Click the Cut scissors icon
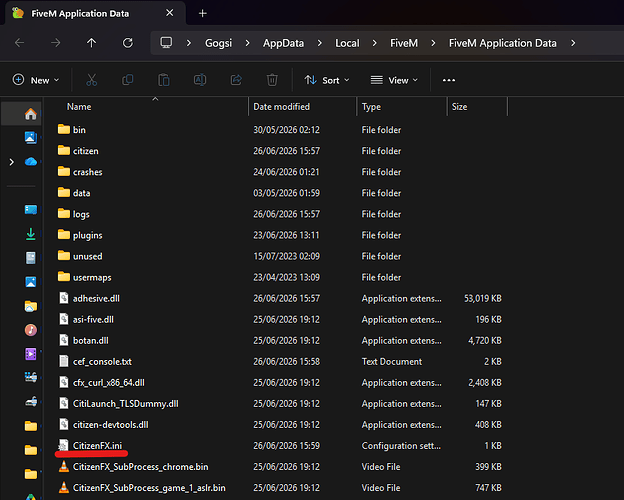Image resolution: width=624 pixels, height=500 pixels. pos(92,80)
